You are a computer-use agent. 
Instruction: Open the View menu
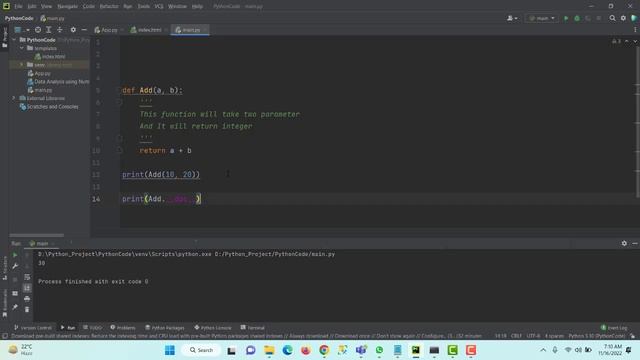click(x=46, y=7)
